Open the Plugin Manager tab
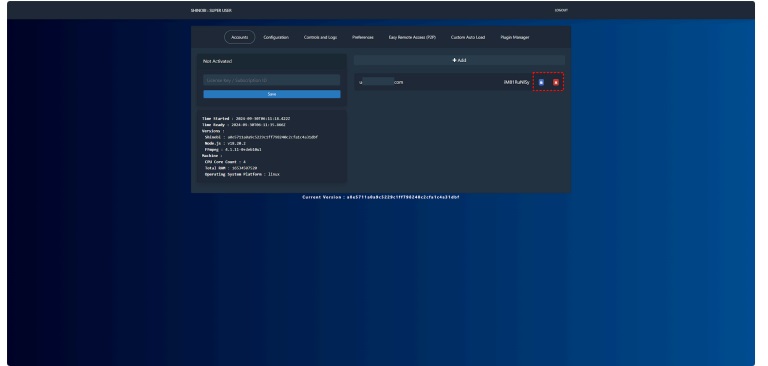Screen dimensions: 768x366 [515, 37]
